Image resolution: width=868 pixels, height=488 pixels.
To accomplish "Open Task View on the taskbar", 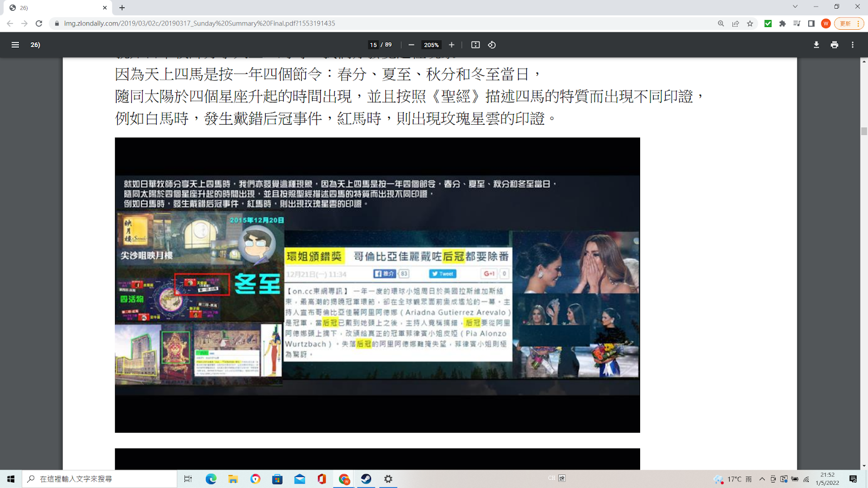I will [x=188, y=479].
